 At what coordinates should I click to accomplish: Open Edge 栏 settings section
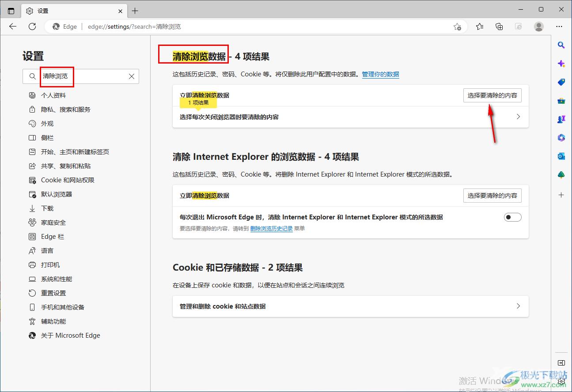click(x=53, y=237)
